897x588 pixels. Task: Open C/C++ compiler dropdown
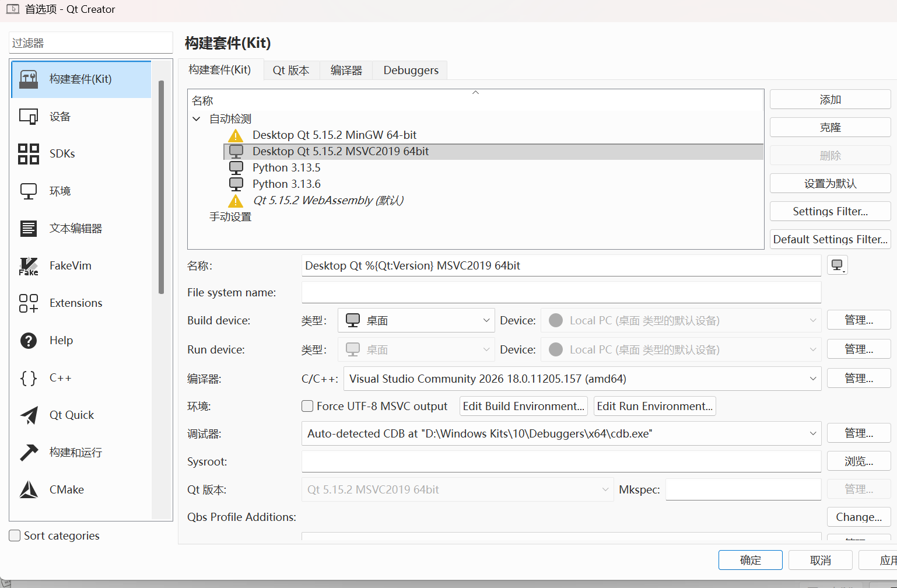(x=582, y=379)
